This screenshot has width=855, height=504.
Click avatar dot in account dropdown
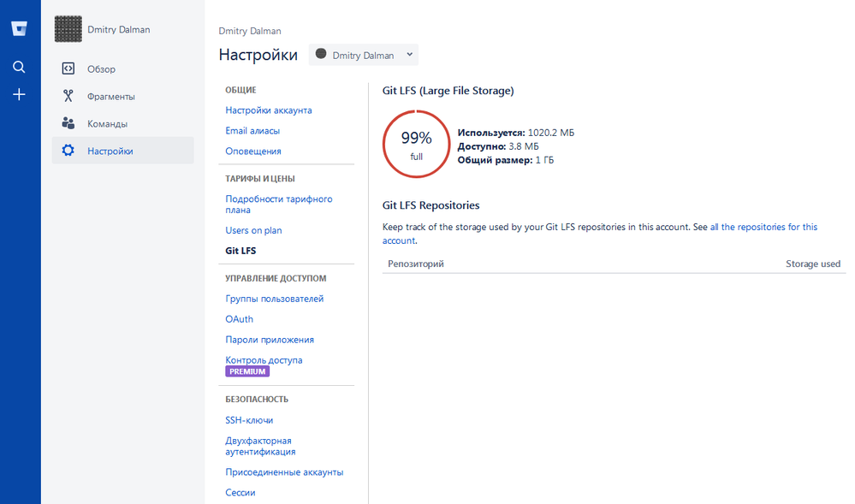coord(321,54)
